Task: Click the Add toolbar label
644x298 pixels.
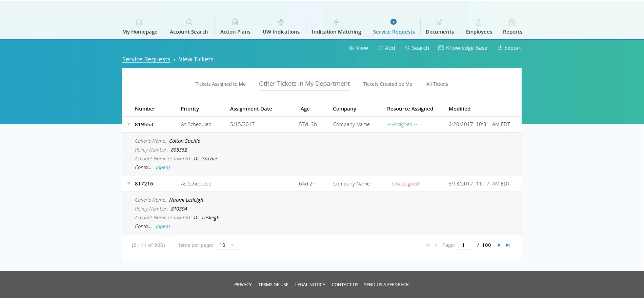Action: click(x=390, y=48)
